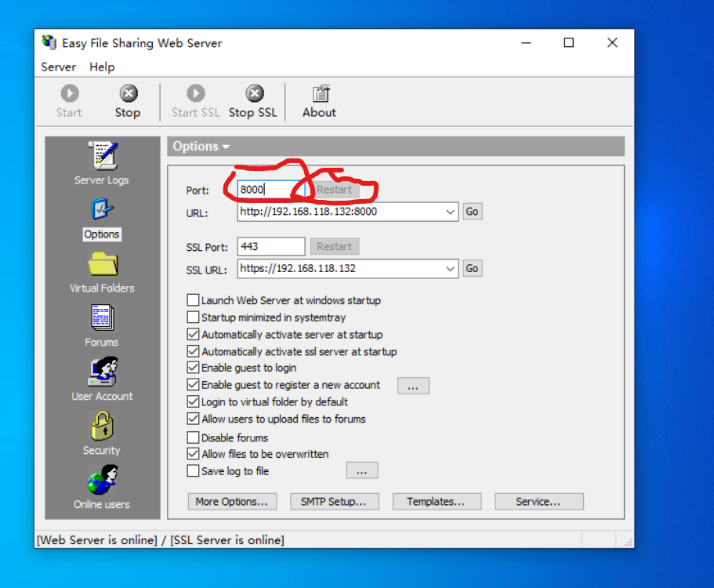Image resolution: width=714 pixels, height=588 pixels.
Task: Toggle Launch Web Server at windows startup
Action: (x=193, y=300)
